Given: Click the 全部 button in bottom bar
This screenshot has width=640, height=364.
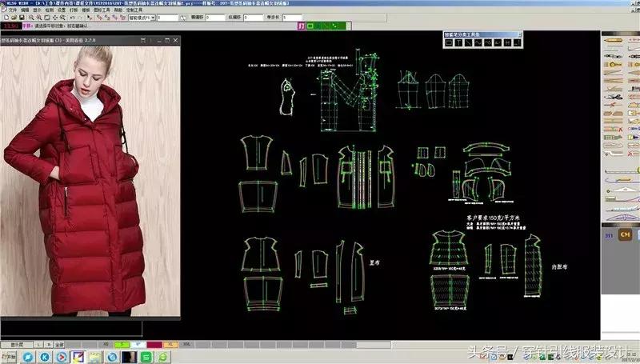Looking at the screenshot, I should (58, 345).
